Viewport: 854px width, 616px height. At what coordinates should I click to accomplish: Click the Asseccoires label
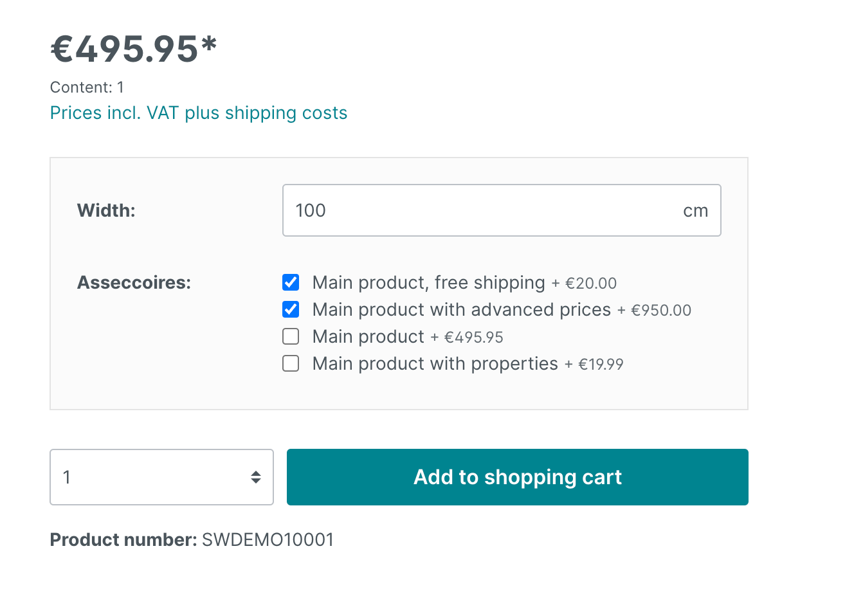tap(134, 282)
